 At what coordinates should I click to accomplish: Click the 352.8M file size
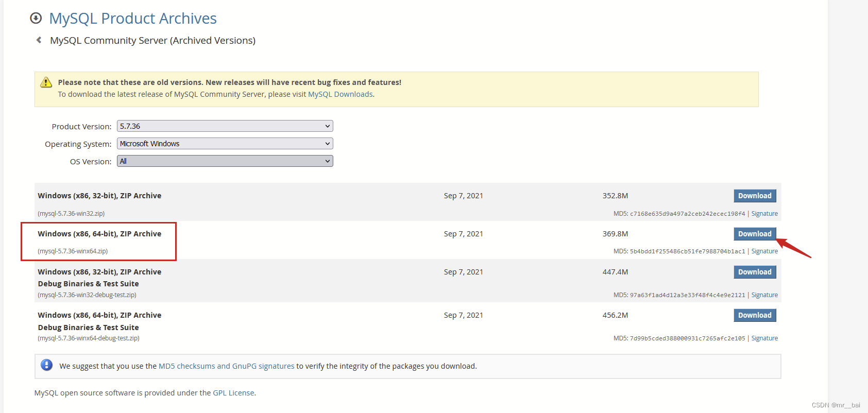coord(615,196)
